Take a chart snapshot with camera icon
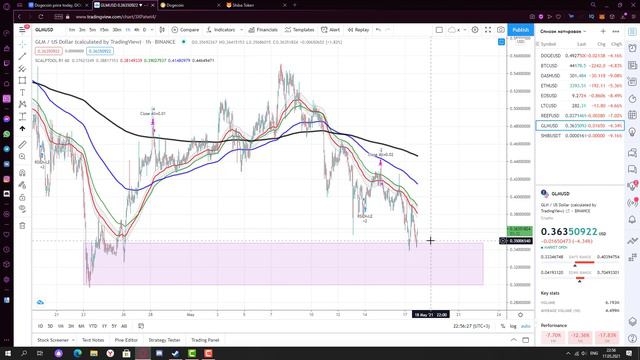Viewport: 640px width, 360px height. (x=500, y=29)
